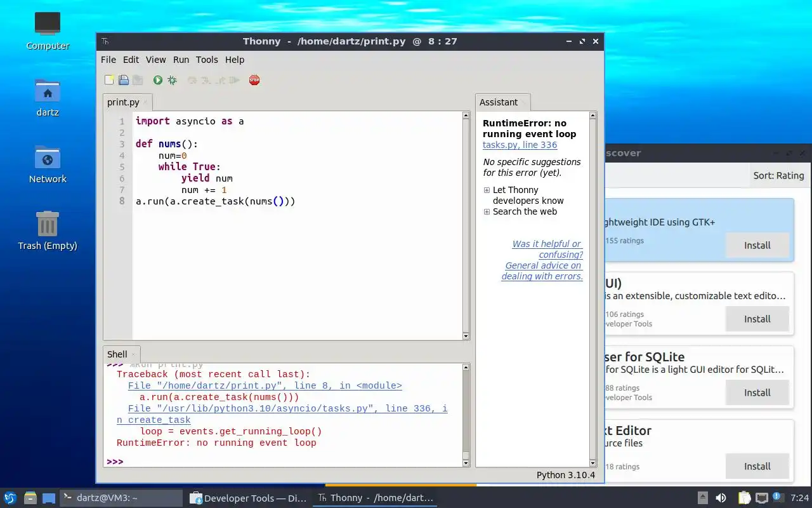The height and width of the screenshot is (508, 812).
Task: Click the Python 3.10.4 interpreter status label
Action: pos(566,475)
